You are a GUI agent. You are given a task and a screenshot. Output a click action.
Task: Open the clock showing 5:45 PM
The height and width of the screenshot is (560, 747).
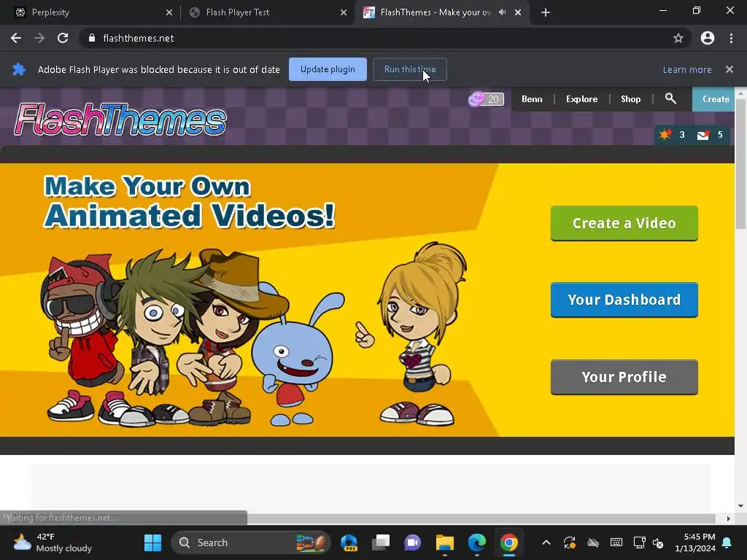(x=695, y=542)
